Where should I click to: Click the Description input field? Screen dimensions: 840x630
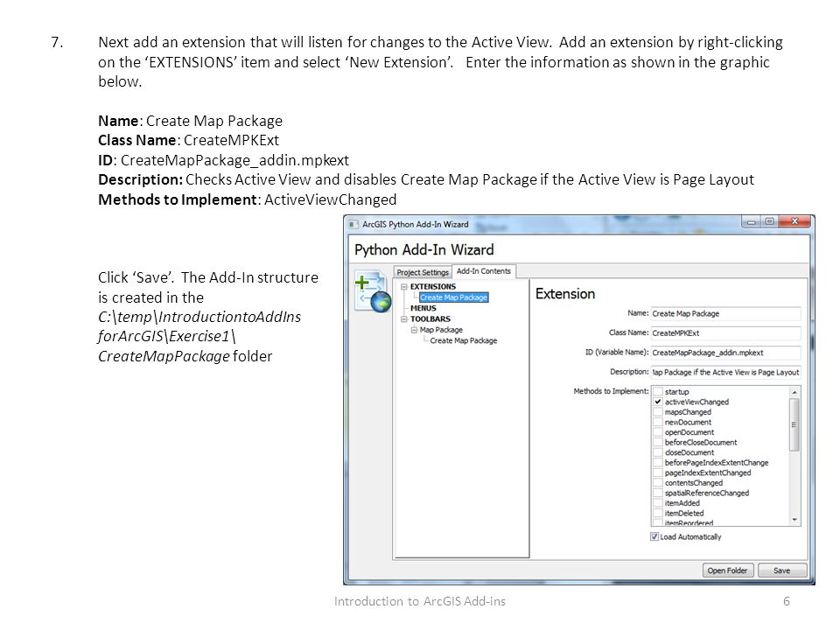[726, 373]
